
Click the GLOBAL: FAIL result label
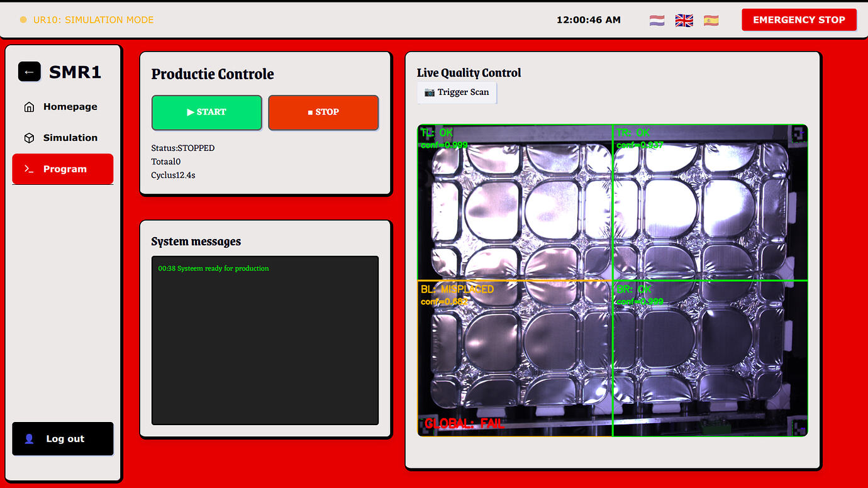tap(463, 424)
